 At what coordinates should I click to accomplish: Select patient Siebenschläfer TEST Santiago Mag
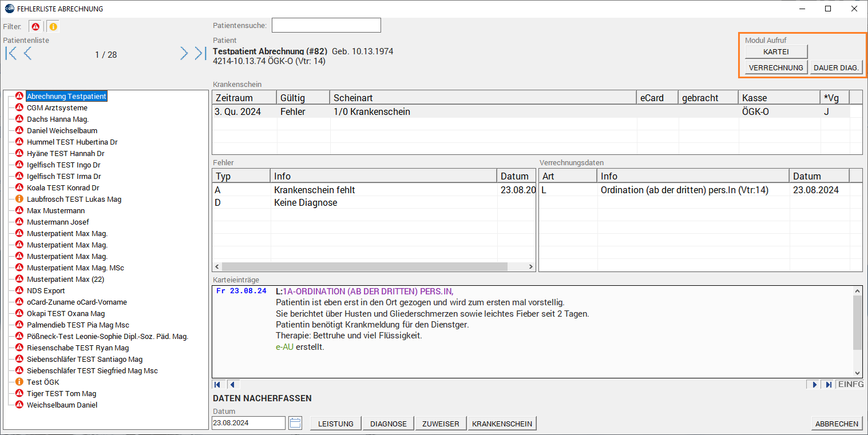click(85, 360)
